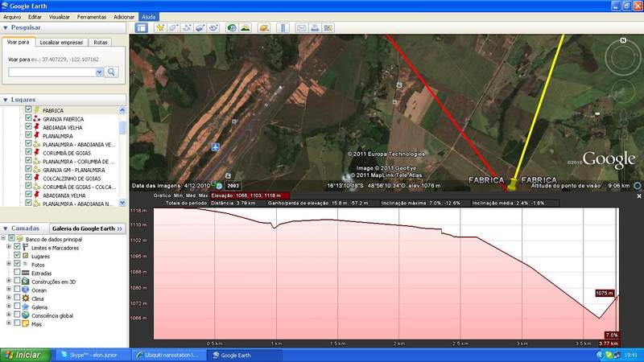Click scroll-down arrow of Lugares list
The height and width of the screenshot is (362, 644).
pyautogui.click(x=122, y=203)
